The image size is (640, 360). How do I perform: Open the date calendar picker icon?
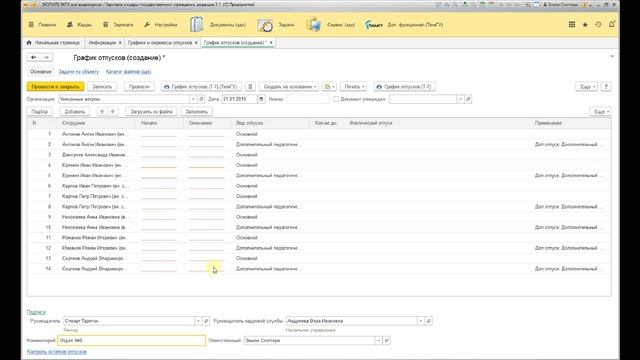(x=261, y=99)
